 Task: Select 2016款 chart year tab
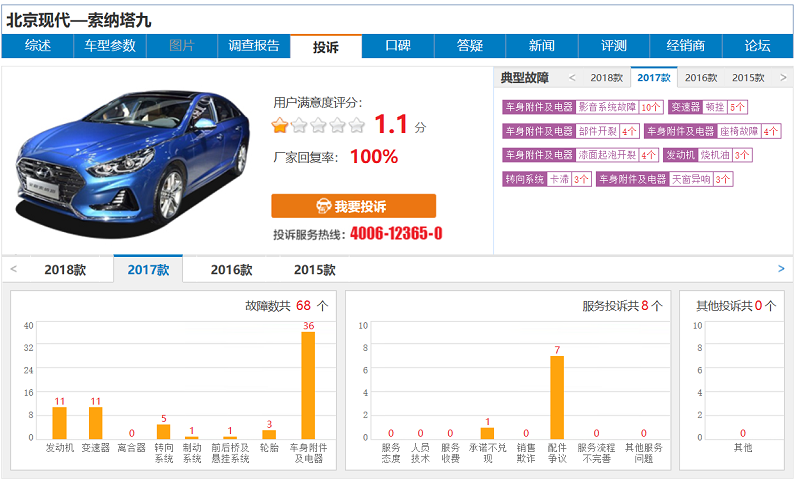point(231,270)
